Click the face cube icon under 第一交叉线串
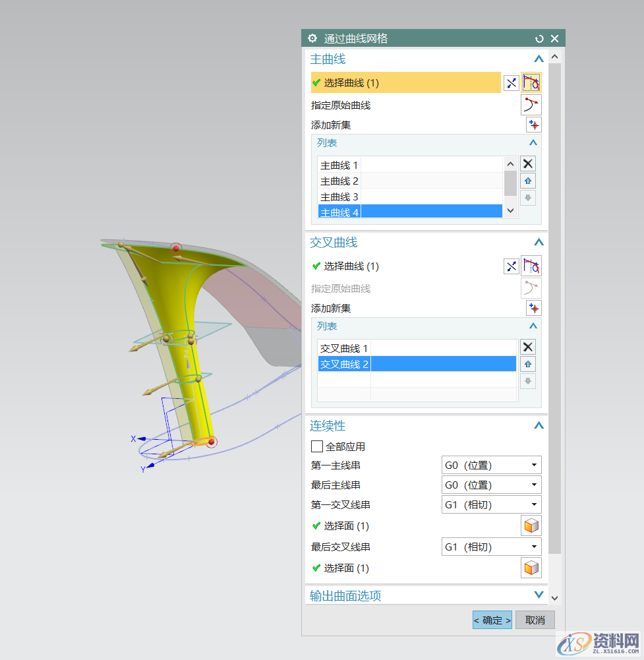The width and height of the screenshot is (644, 660). [x=531, y=525]
